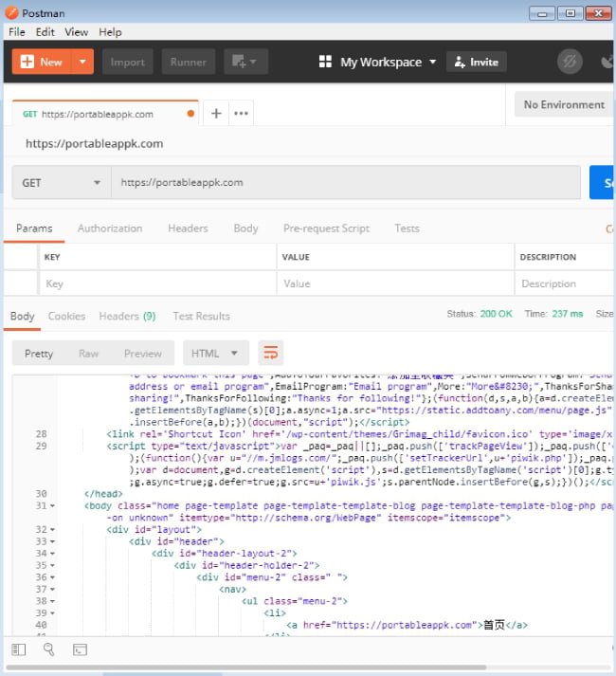
Task: Select the Pretty response view
Action: point(39,354)
